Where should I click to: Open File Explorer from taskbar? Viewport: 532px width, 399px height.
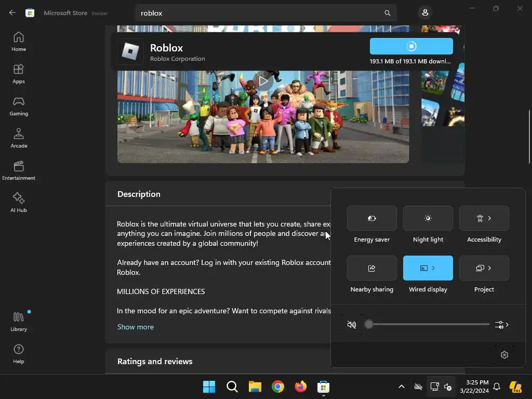pos(255,387)
